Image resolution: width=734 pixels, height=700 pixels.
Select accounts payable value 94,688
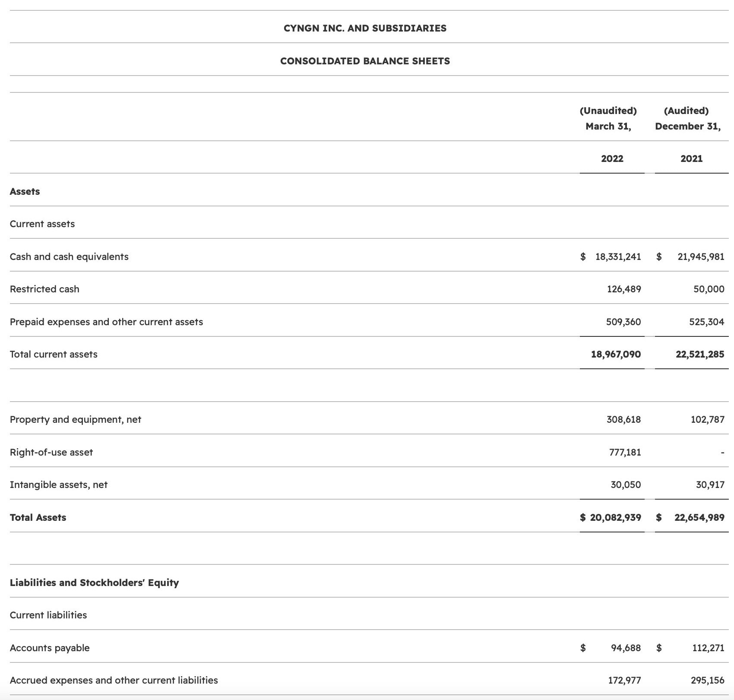[626, 648]
